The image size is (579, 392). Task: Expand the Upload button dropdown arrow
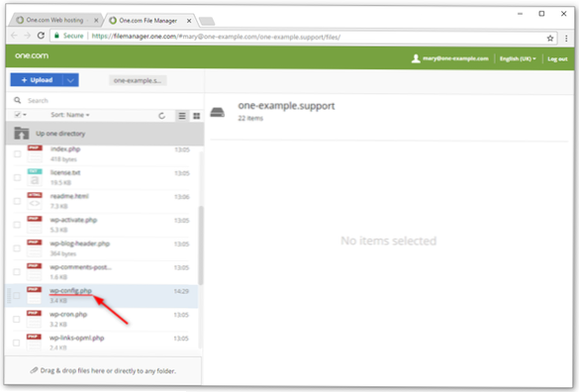click(x=70, y=80)
